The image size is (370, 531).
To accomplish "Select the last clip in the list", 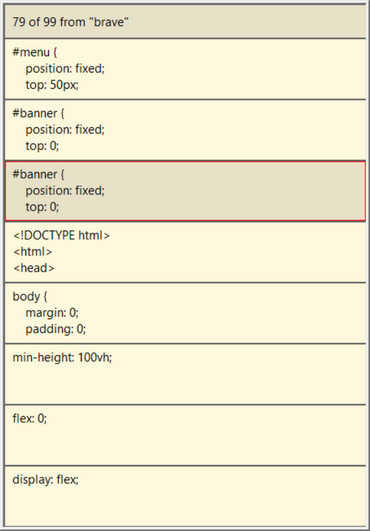I will click(x=185, y=496).
